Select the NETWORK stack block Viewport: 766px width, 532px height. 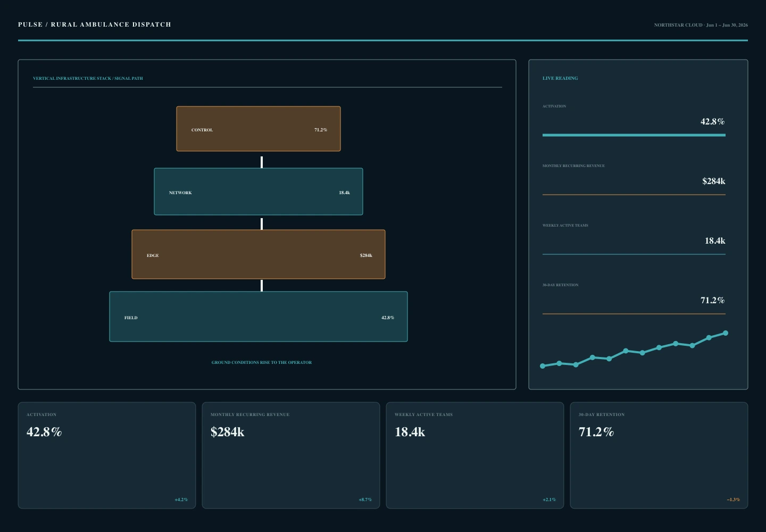(259, 192)
